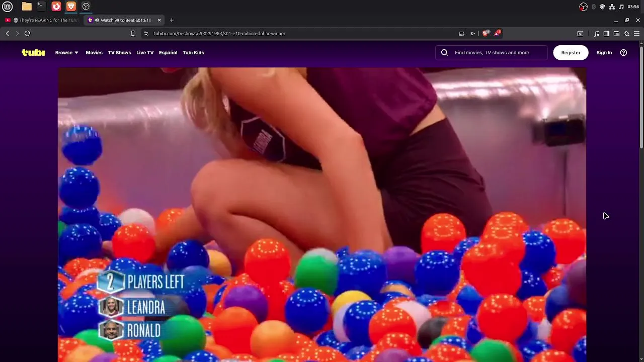The width and height of the screenshot is (644, 362).
Task: Focus the "Find movies, TV shows" search field
Action: tap(492, 52)
